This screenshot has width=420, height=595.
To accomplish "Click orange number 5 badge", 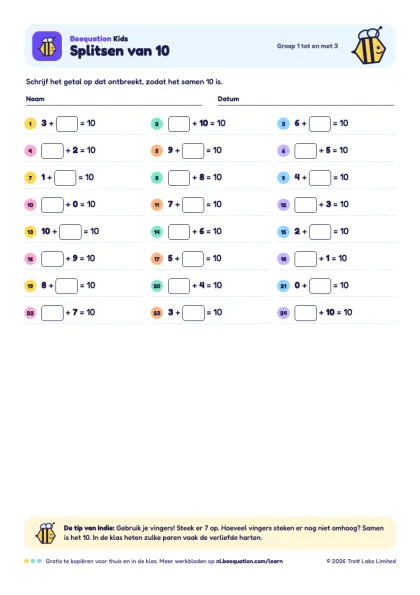I will pyautogui.click(x=157, y=151).
